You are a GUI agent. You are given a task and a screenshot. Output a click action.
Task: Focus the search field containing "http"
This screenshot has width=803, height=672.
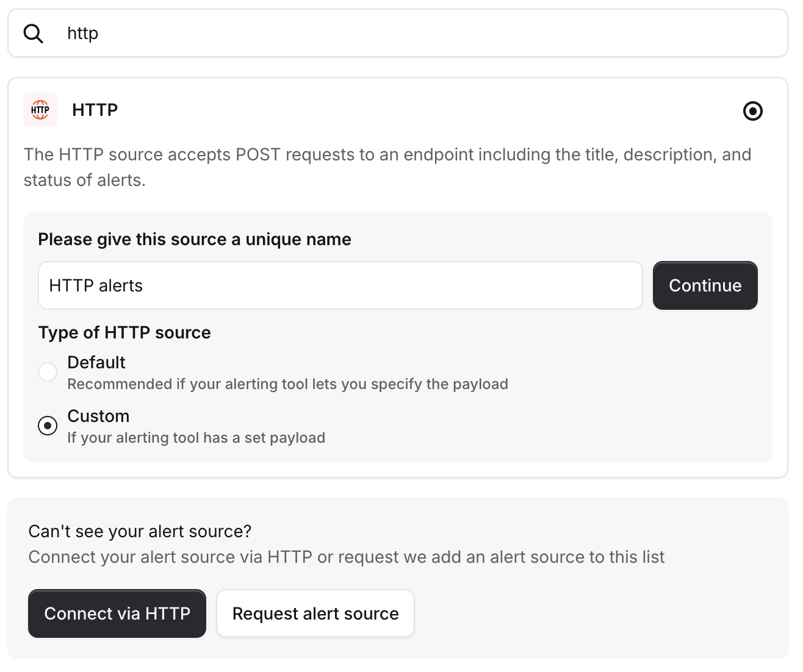(x=397, y=34)
